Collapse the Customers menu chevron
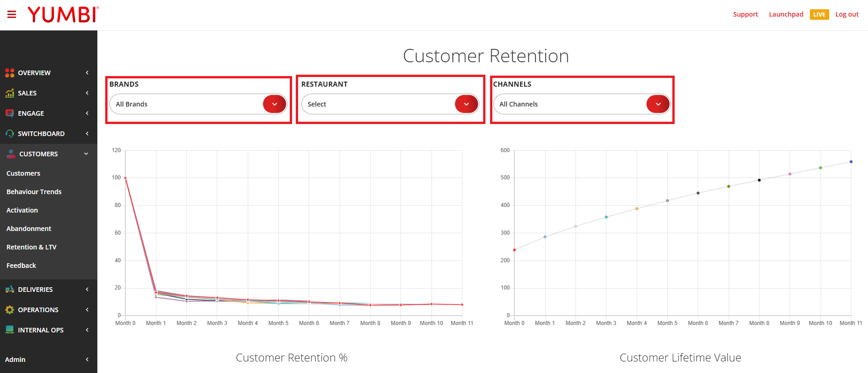Screen dimensions: 868x373 86,154
